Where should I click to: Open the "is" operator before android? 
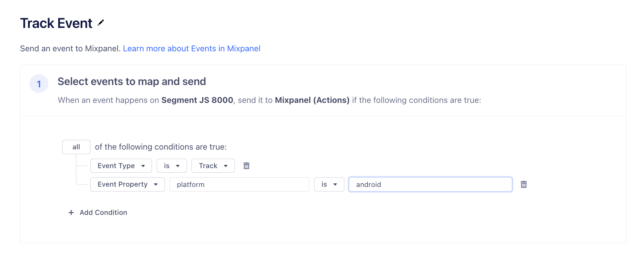pyautogui.click(x=329, y=184)
